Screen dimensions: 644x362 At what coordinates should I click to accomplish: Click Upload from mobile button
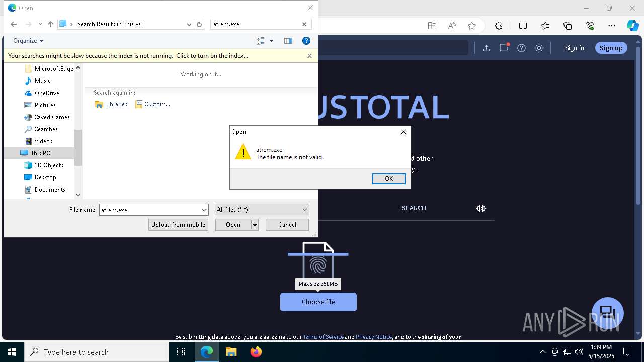(178, 225)
